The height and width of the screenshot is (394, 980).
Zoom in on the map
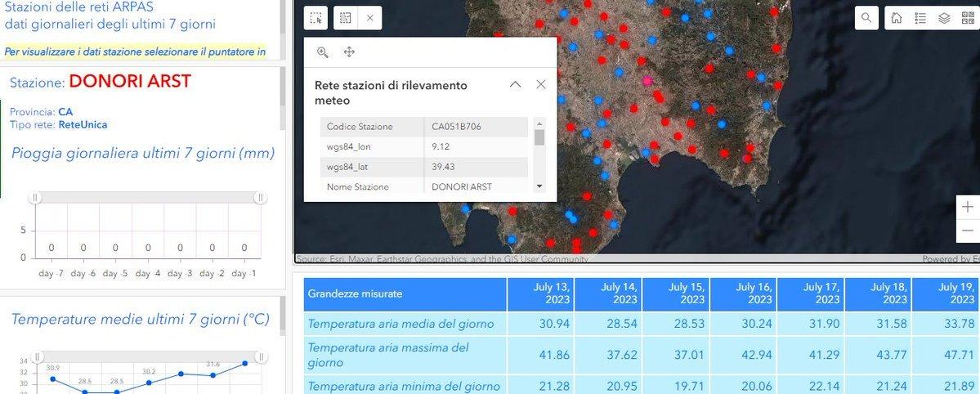pyautogui.click(x=969, y=207)
